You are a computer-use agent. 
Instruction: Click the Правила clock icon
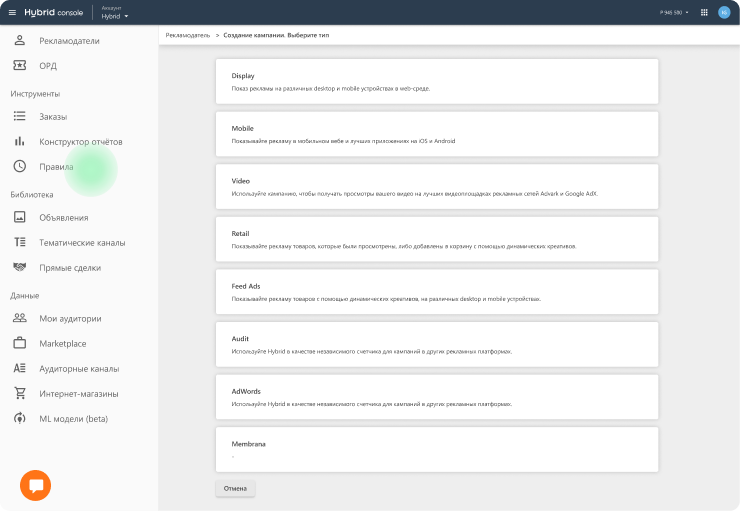pyautogui.click(x=19, y=167)
